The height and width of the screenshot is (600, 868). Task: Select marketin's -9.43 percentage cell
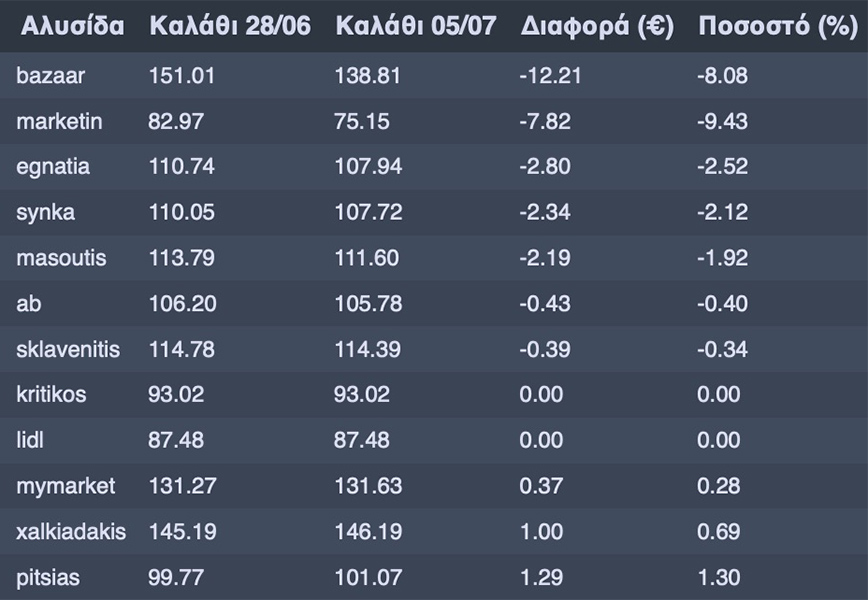pyautogui.click(x=722, y=121)
